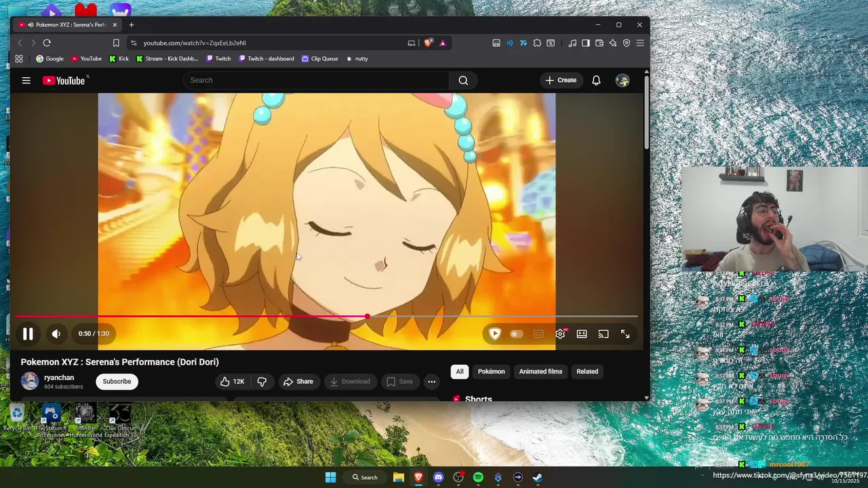
Task: Toggle the autoplay switch in the player
Action: pos(517,333)
